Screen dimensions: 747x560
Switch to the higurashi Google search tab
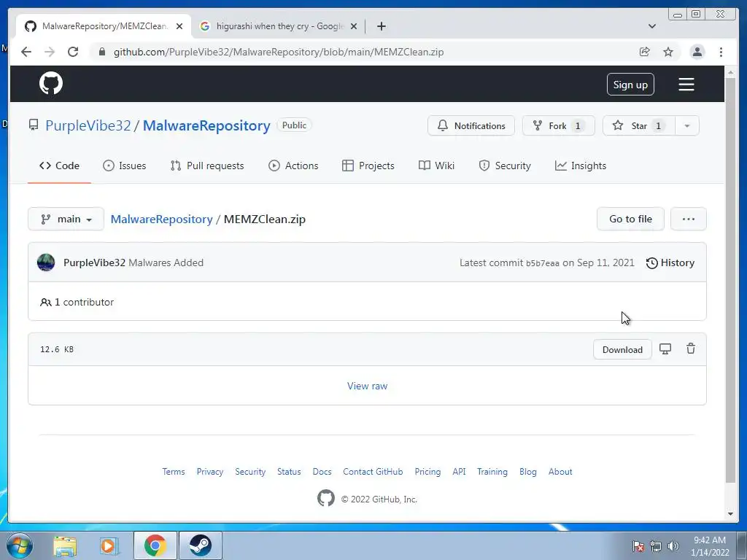(279, 26)
